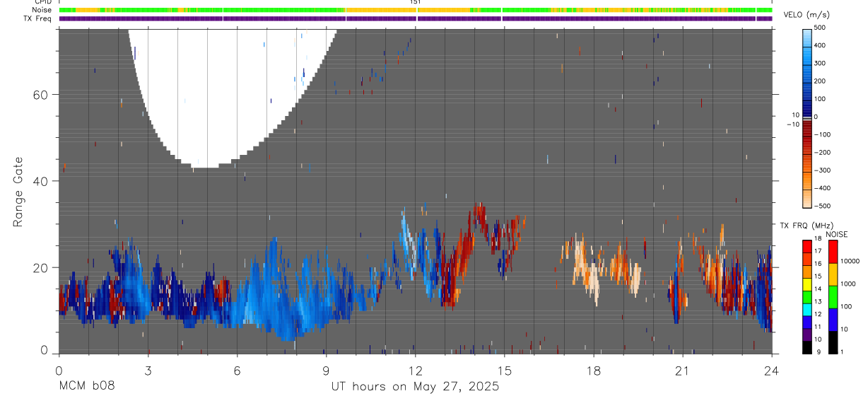Click the green noise 100 level swatch
Viewport: 868px width, 401px height.
831,296
